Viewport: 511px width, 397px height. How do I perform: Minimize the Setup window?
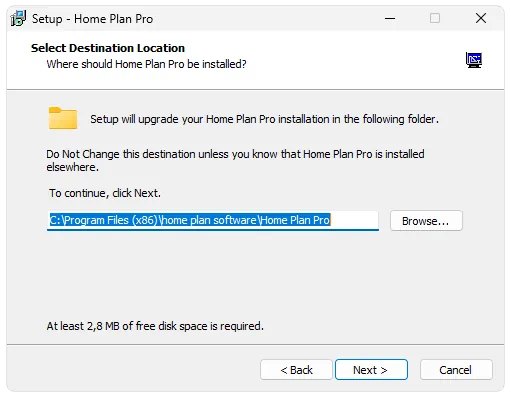point(390,18)
